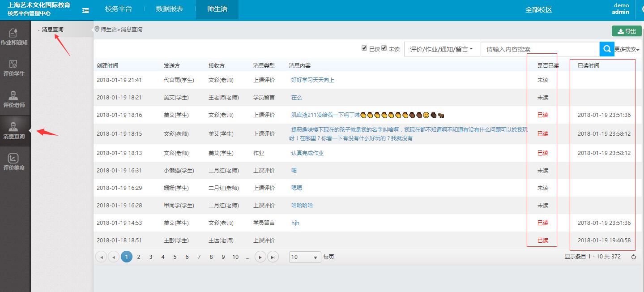Click sender 小懒猫(学生) cell

pyautogui.click(x=179, y=171)
